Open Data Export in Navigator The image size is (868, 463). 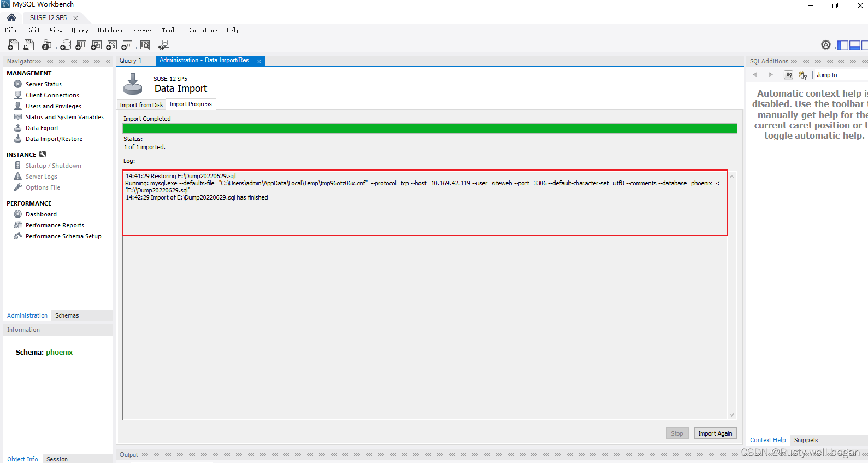click(42, 128)
